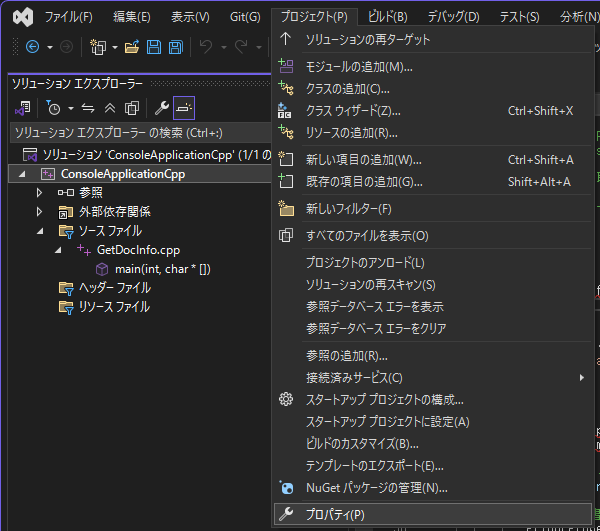Open the pending changes filter dropdown arrow
The width and height of the screenshot is (600, 531).
[x=68, y=107]
